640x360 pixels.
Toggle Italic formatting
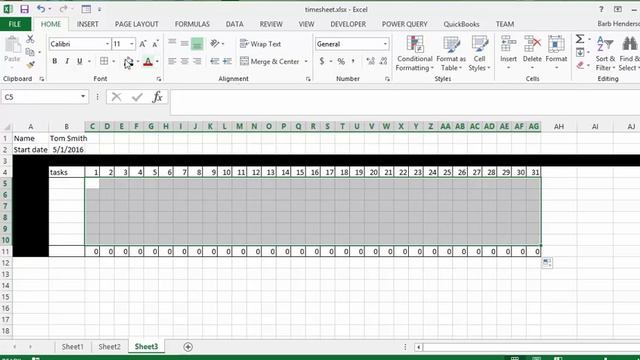[67, 61]
